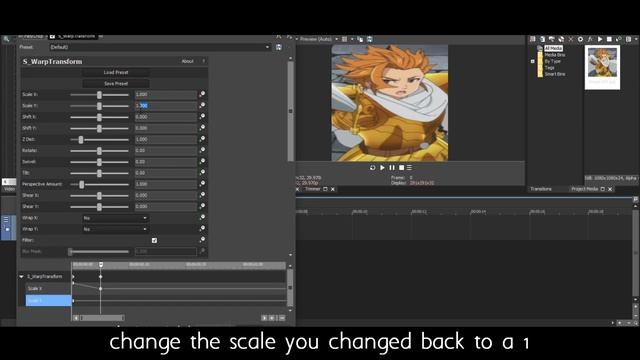Click the keyframe timeline cursor marker
Viewport: 640px width, 360px height.
tap(101, 265)
